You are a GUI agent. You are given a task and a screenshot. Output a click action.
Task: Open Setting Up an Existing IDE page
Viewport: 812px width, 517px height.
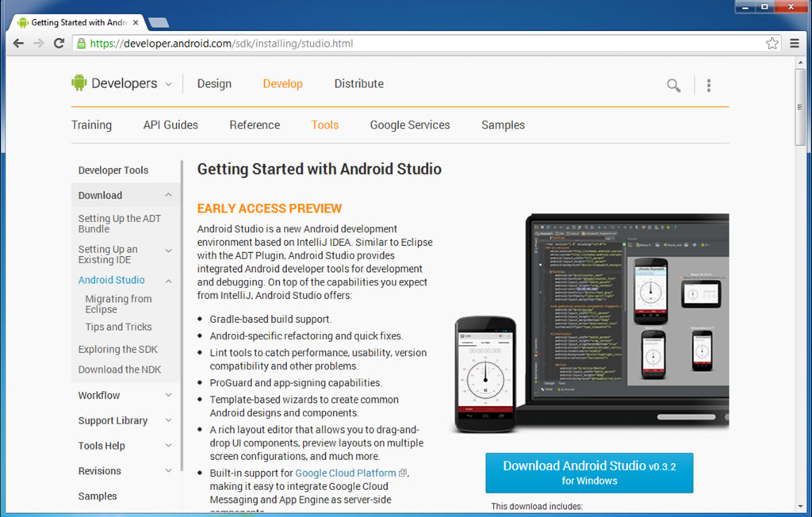[x=108, y=255]
